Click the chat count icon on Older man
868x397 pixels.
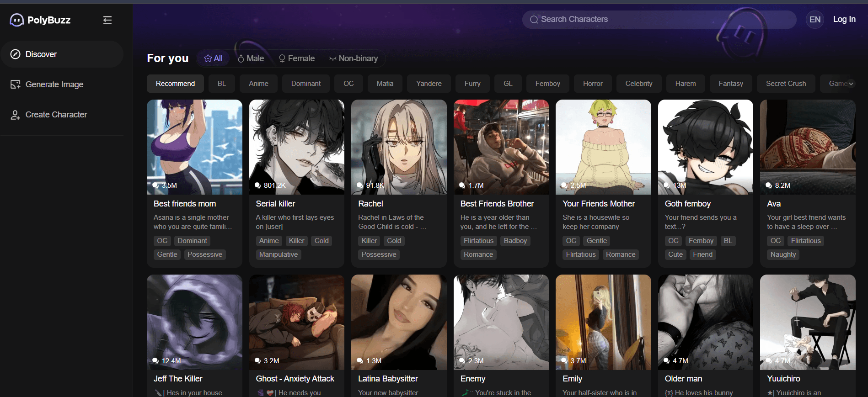(x=667, y=360)
